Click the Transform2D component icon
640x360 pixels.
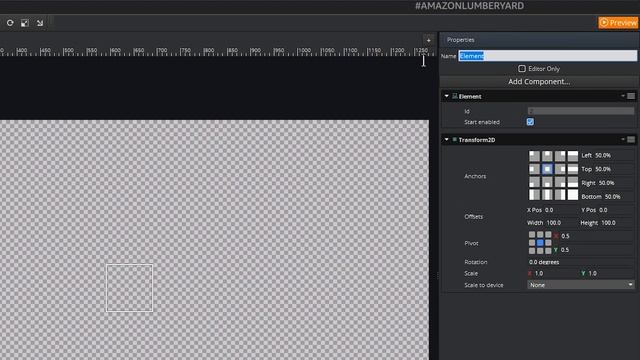pos(455,140)
